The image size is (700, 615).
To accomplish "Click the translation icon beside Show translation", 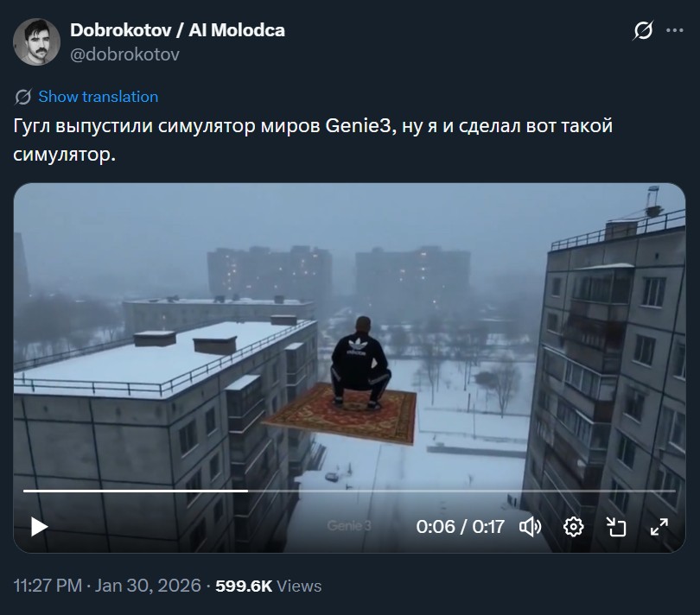I will tap(22, 97).
